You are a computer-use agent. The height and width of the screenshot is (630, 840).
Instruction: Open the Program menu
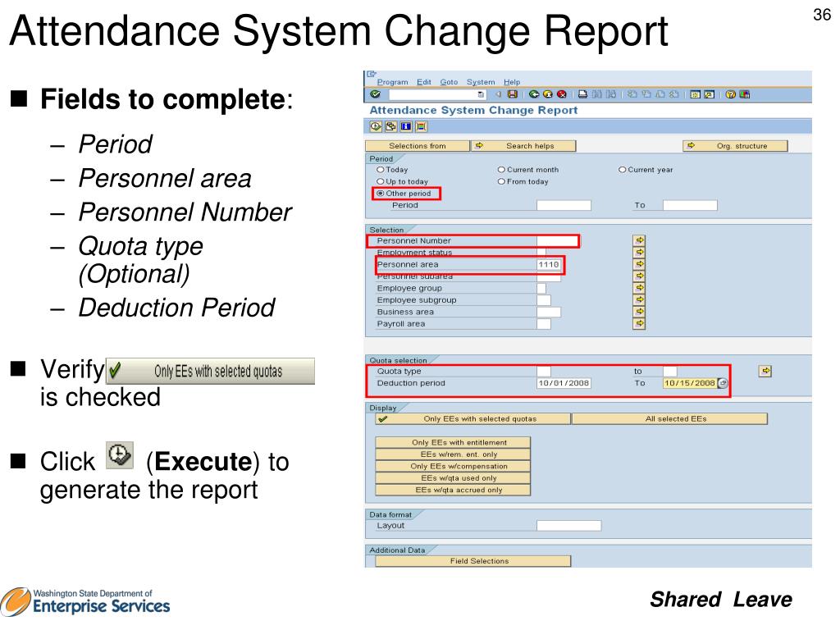pyautogui.click(x=392, y=82)
